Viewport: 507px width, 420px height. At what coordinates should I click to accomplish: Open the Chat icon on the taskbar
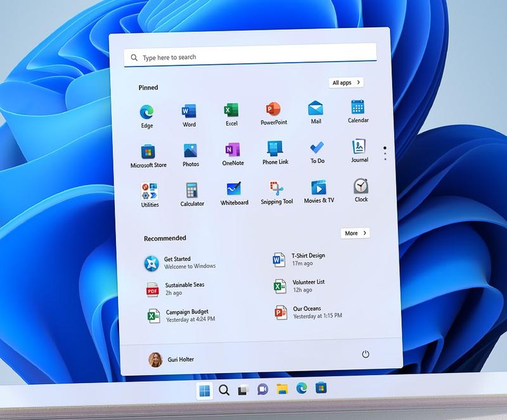pyautogui.click(x=262, y=390)
